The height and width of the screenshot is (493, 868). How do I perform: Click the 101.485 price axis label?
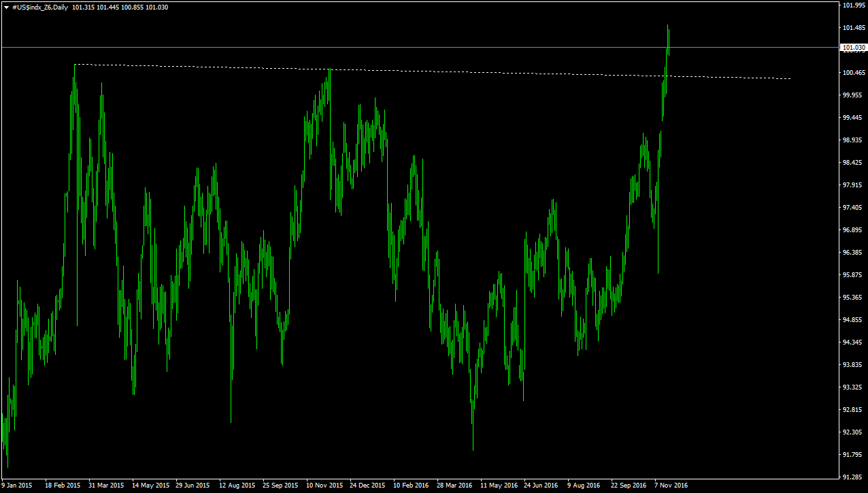pyautogui.click(x=854, y=28)
